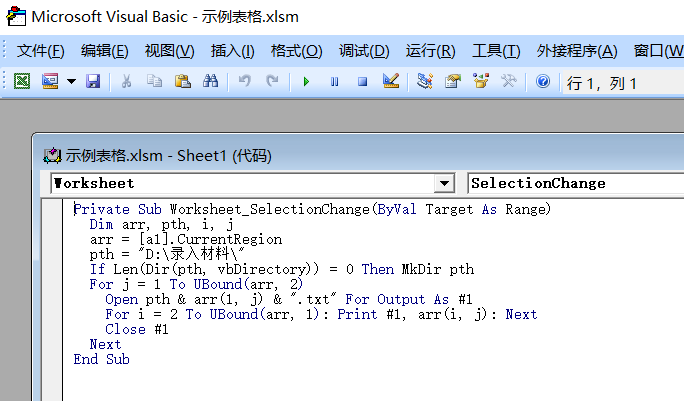The height and width of the screenshot is (401, 684).
Task: Click the Reset (stop) square icon
Action: coord(362,82)
